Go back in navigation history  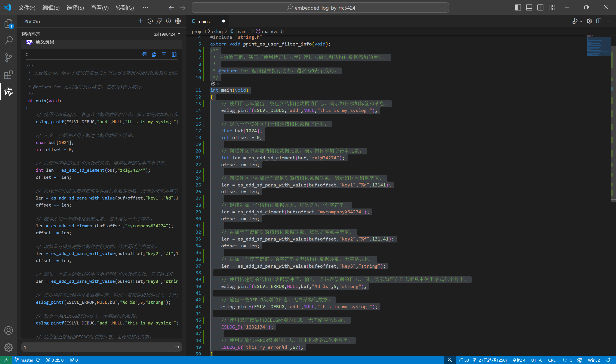click(x=171, y=8)
